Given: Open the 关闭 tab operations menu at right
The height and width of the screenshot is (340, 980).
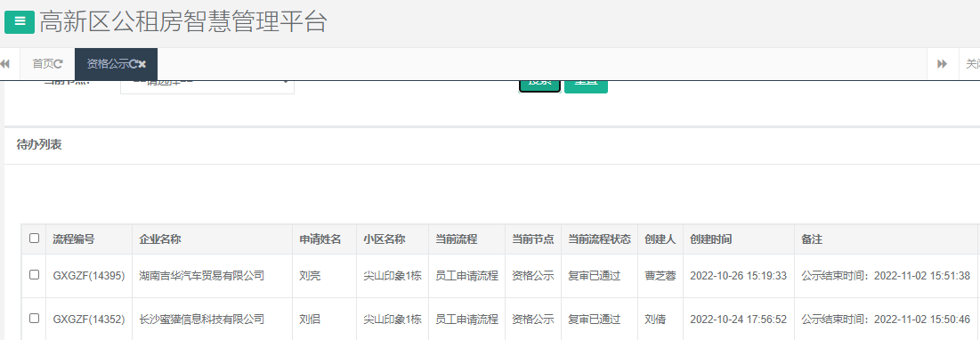Looking at the screenshot, I should (970, 64).
